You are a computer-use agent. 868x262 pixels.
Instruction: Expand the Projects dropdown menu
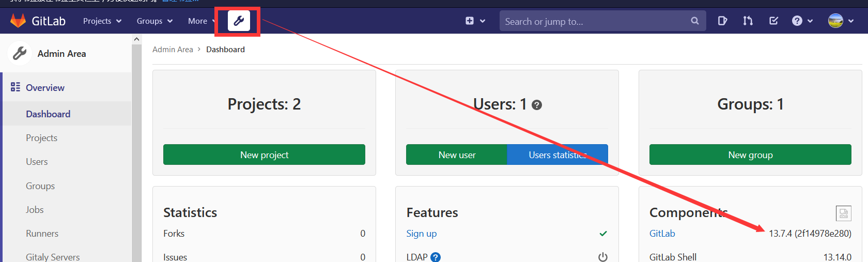(102, 21)
